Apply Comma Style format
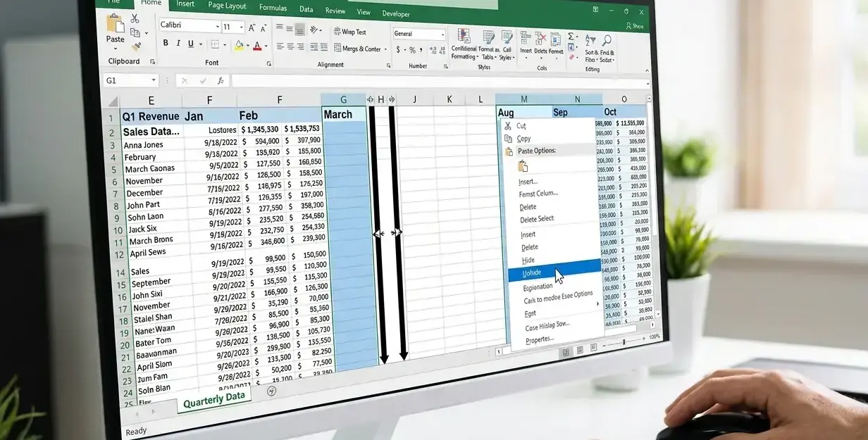This screenshot has width=868, height=440. [x=423, y=50]
